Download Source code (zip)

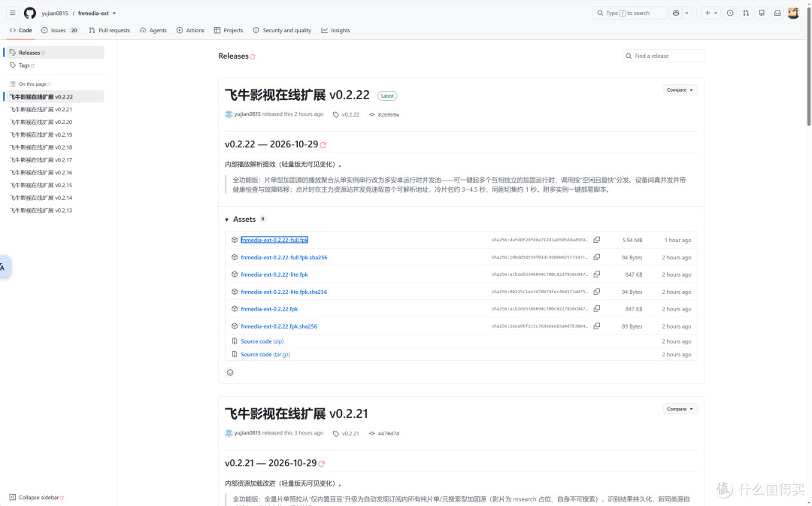coord(262,341)
